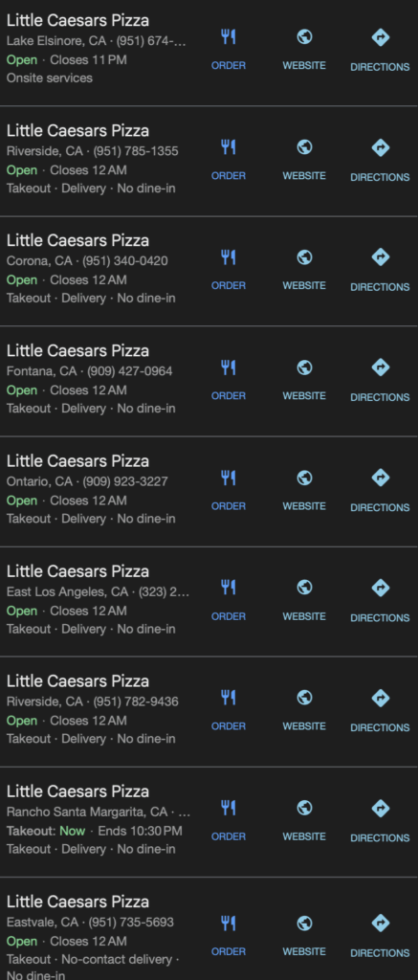418x980 pixels.
Task: Open Website globe for Corona location
Action: 304,257
